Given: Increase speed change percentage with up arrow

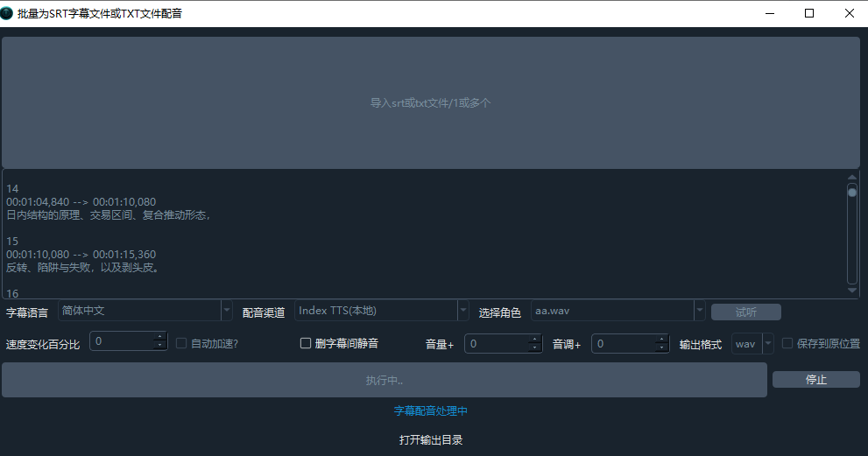Looking at the screenshot, I should [x=160, y=339].
